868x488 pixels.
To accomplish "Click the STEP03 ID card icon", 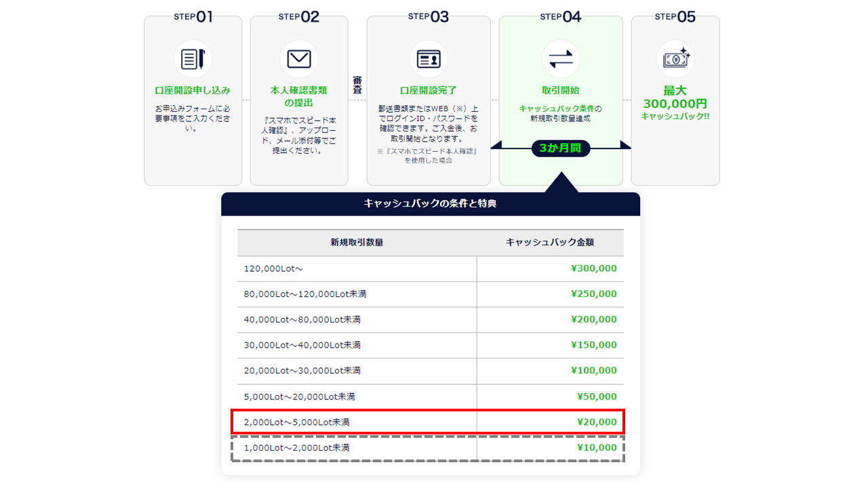I will point(429,59).
